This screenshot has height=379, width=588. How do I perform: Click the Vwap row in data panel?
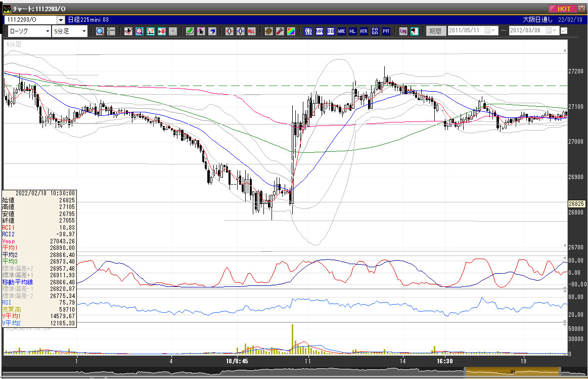point(39,241)
